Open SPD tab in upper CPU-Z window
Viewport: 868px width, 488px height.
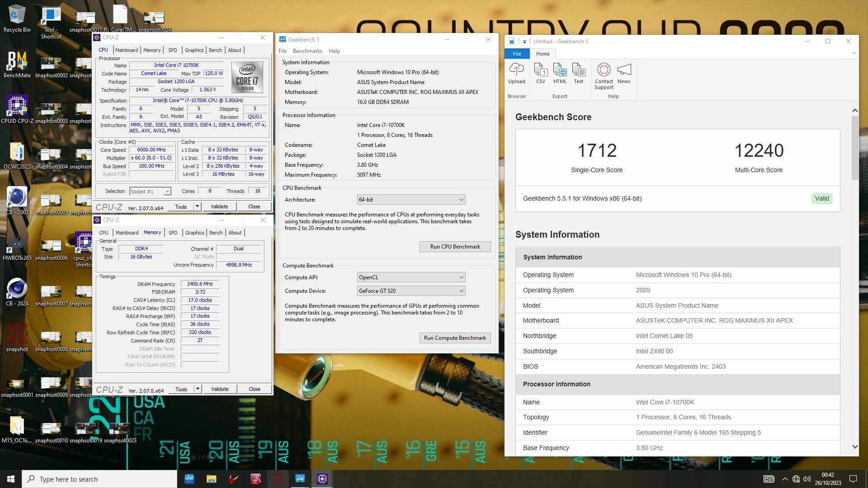173,50
